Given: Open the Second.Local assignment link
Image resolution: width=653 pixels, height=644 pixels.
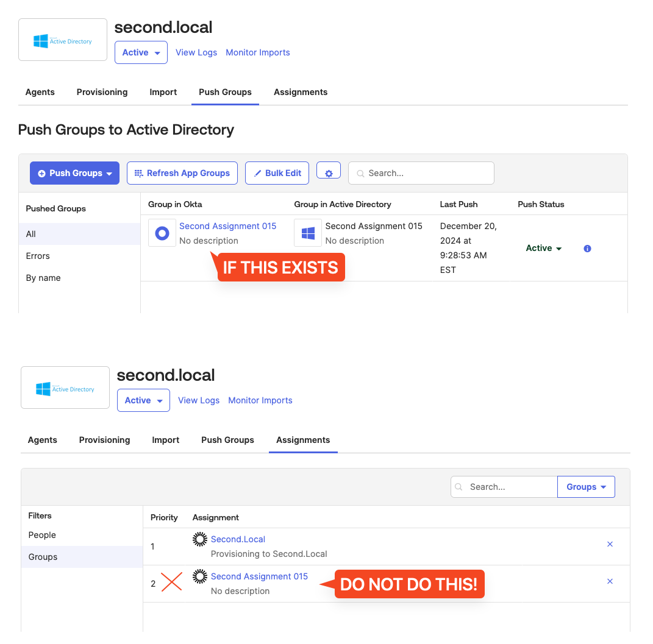Looking at the screenshot, I should tap(238, 539).
